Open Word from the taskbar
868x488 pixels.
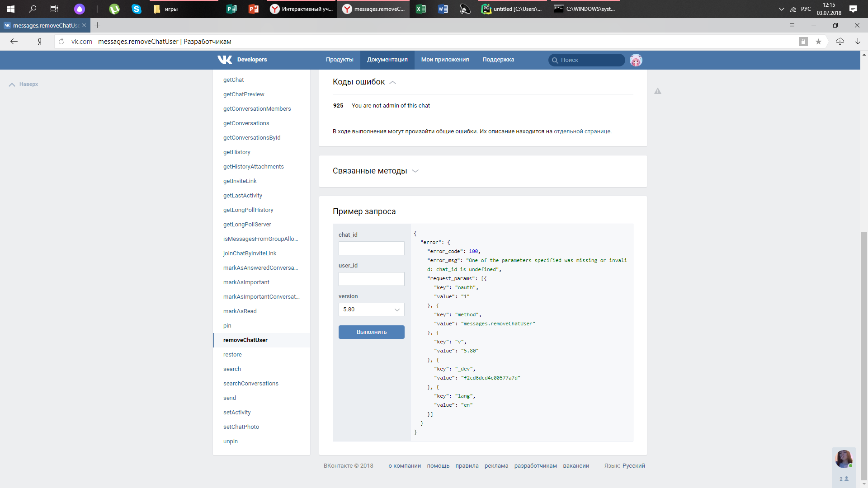pos(443,9)
